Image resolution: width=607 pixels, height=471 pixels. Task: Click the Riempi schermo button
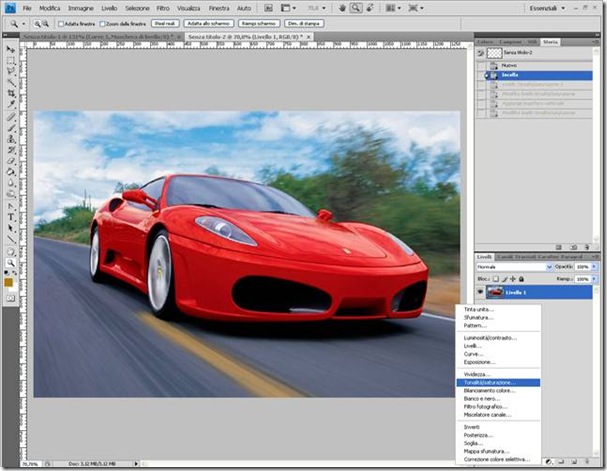coord(259,24)
